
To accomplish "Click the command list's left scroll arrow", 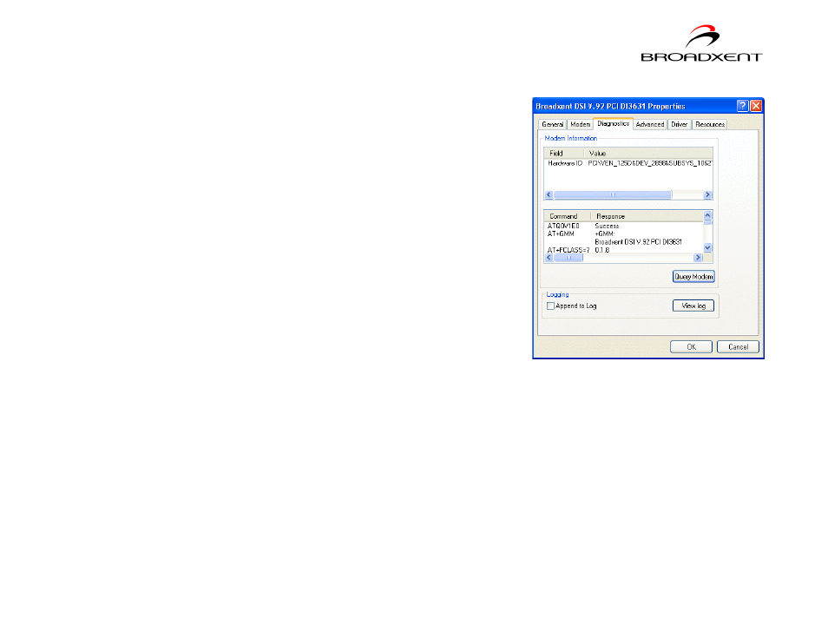I will [x=549, y=258].
